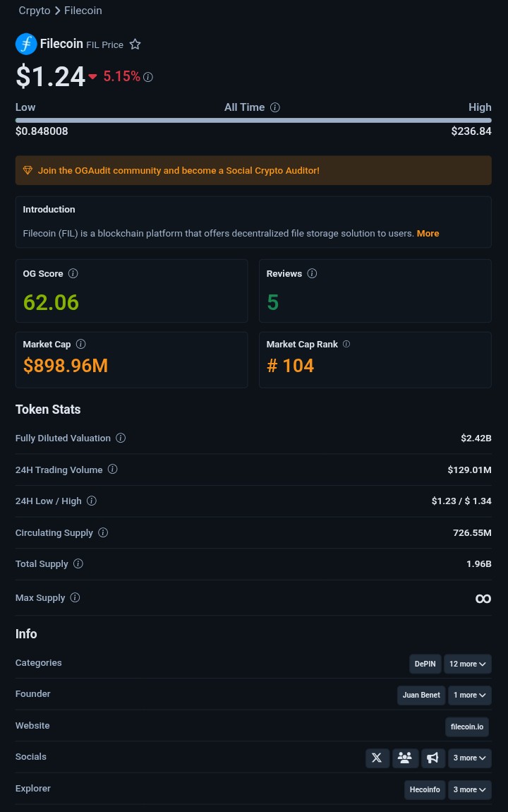Open the community group social icon
Screen dimensions: 508x812
click(405, 758)
